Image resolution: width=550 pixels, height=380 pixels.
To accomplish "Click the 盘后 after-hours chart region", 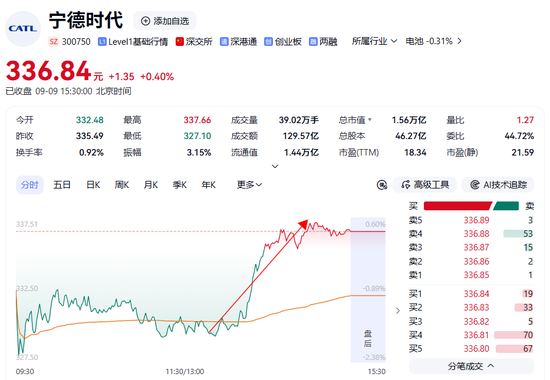I will tap(368, 290).
